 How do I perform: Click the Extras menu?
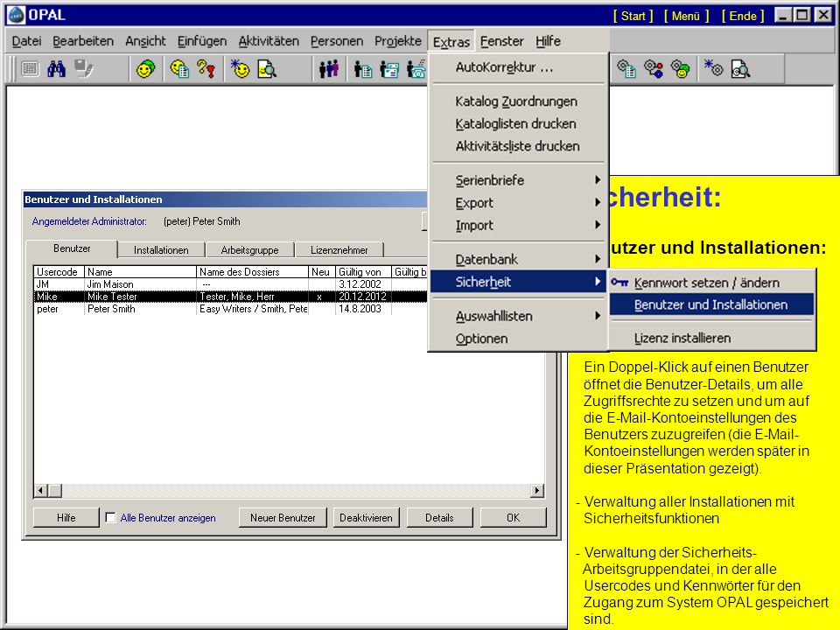(451, 41)
